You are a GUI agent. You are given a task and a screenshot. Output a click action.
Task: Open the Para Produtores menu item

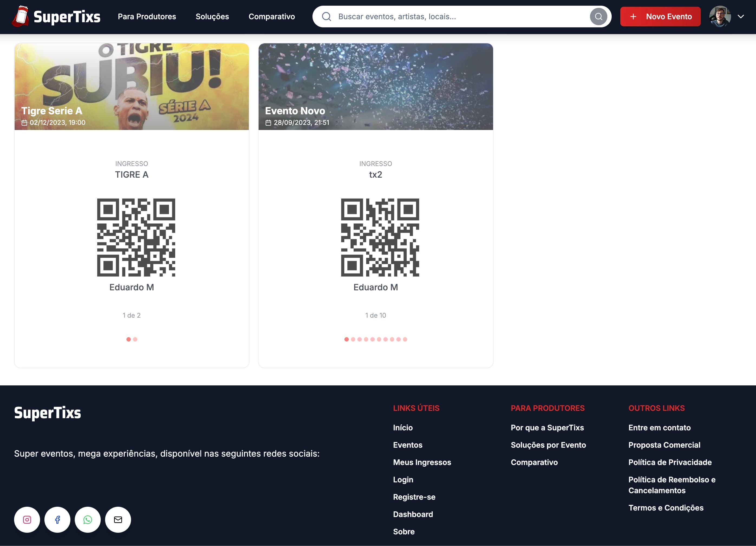(x=147, y=16)
